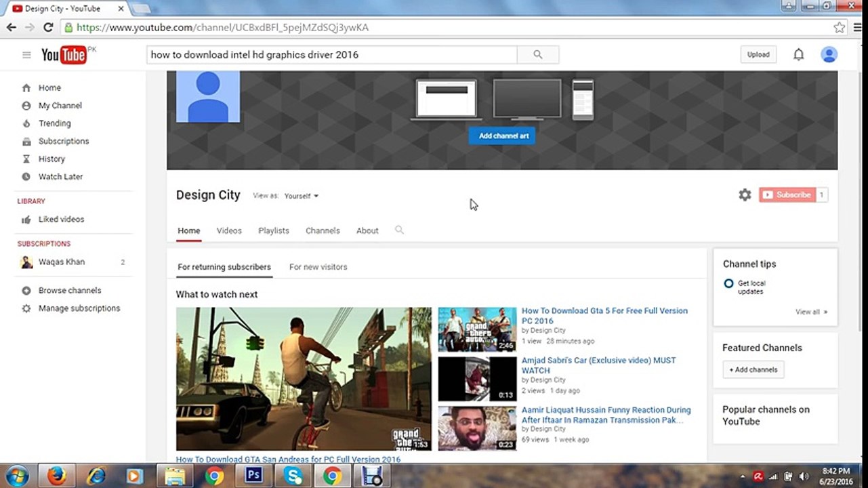Open View all channel tips
This screenshot has width=868, height=488.
812,312
